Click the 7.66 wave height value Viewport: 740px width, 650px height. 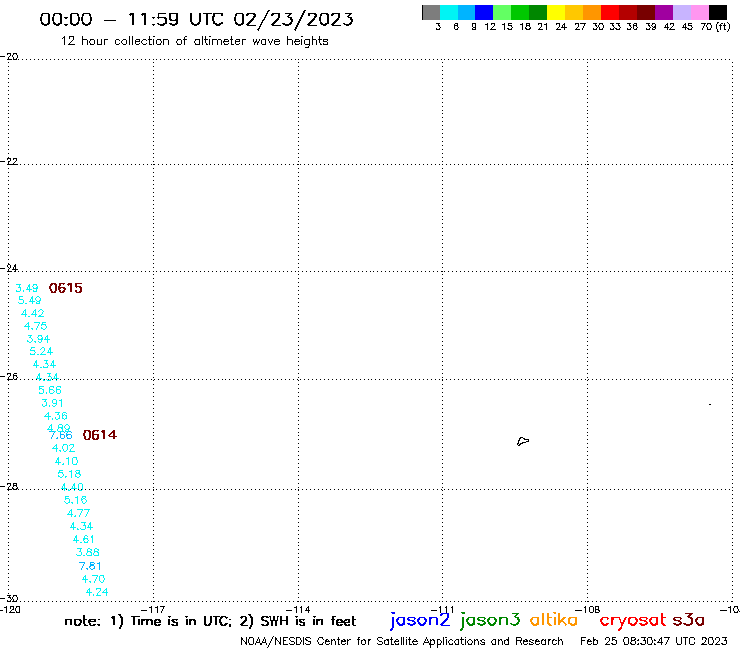(61, 435)
